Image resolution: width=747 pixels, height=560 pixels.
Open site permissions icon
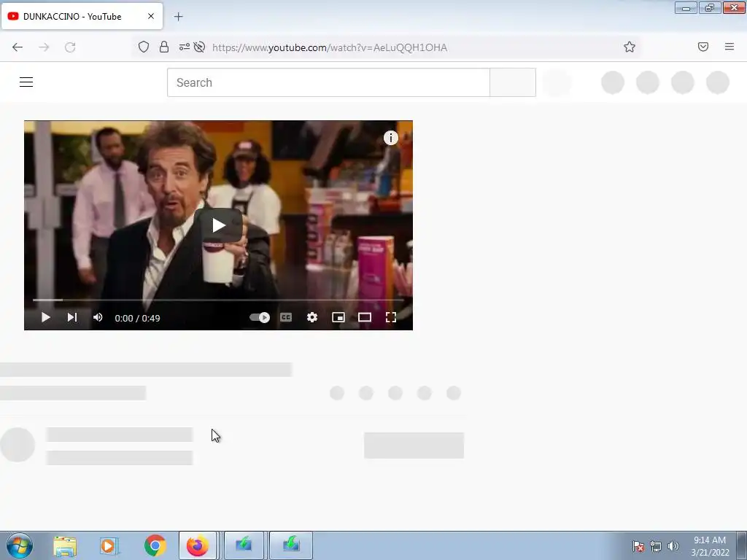(185, 47)
